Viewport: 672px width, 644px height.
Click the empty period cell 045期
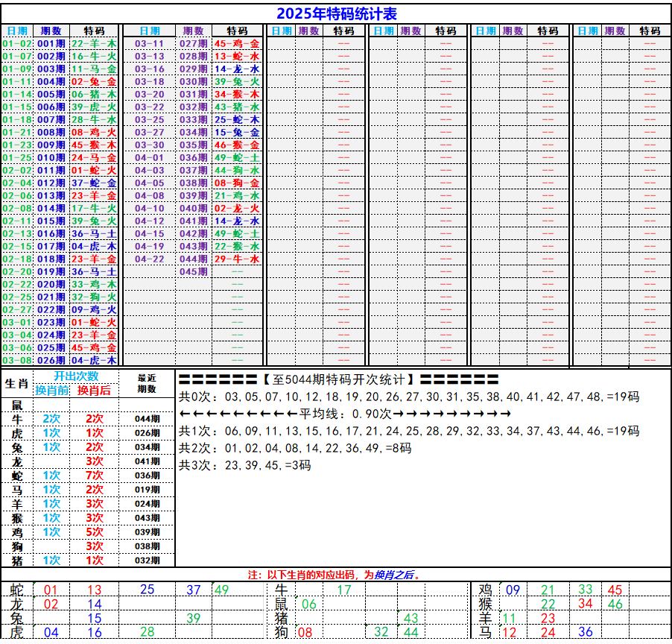193,272
